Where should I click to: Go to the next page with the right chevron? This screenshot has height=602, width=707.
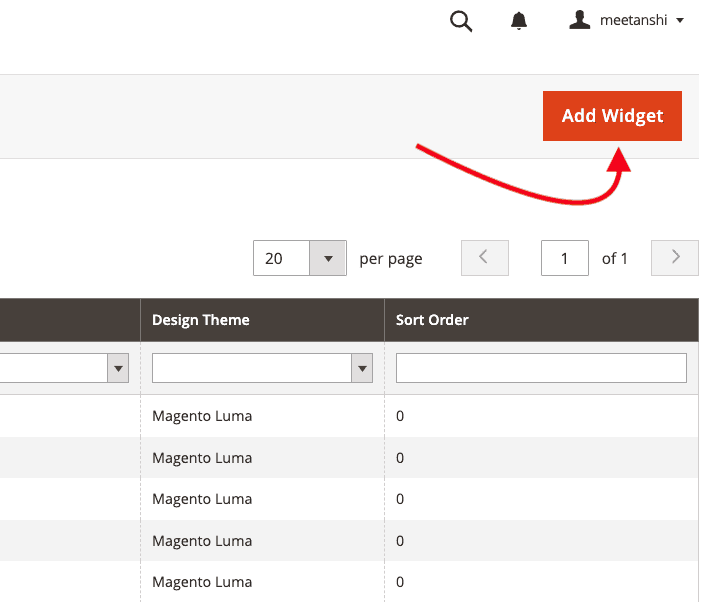click(675, 258)
